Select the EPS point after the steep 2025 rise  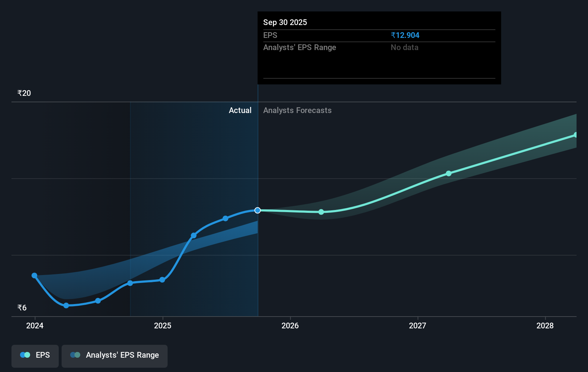pyautogui.click(x=194, y=235)
